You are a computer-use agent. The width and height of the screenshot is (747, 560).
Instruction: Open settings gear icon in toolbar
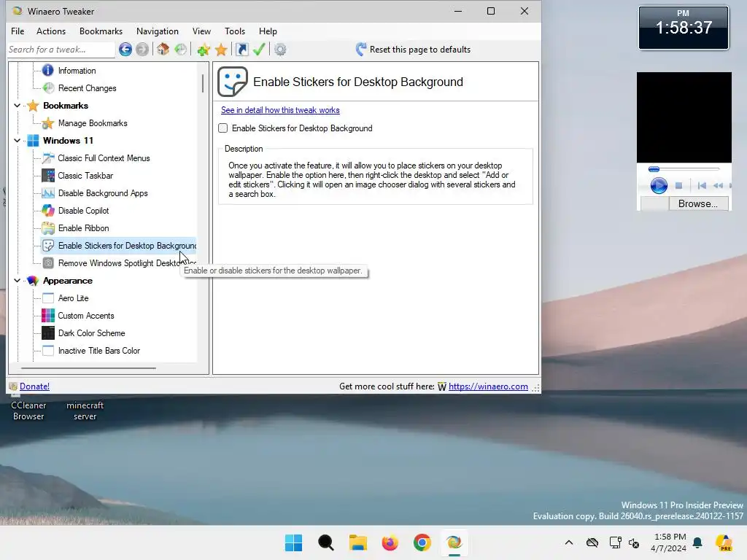(x=280, y=50)
